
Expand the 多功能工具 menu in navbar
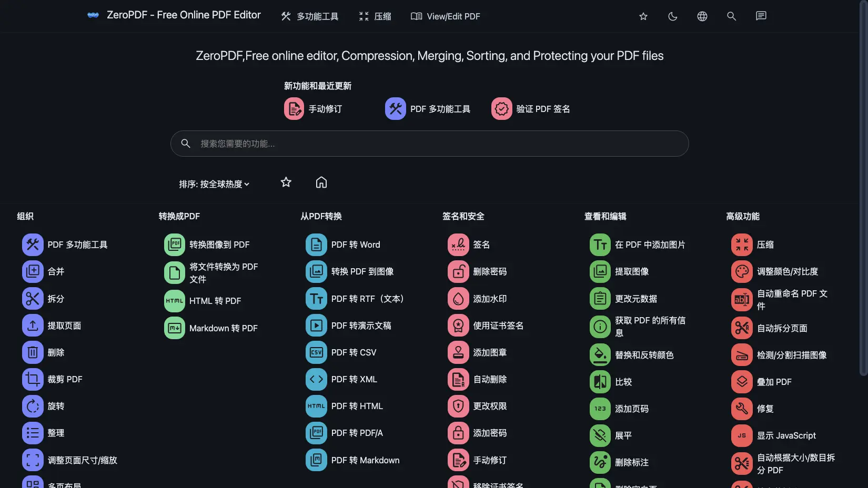[x=310, y=16]
